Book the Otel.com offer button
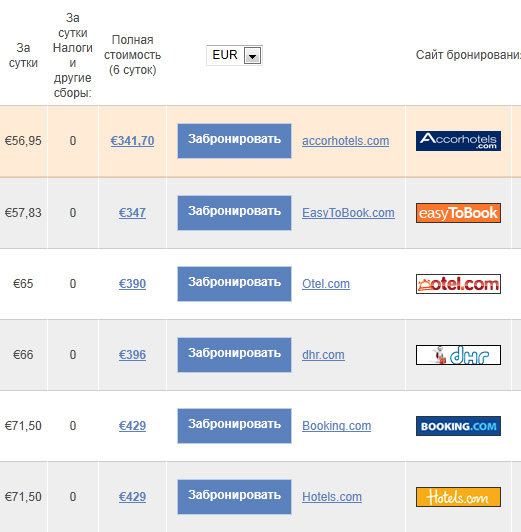This screenshot has height=532, width=521. pos(234,284)
